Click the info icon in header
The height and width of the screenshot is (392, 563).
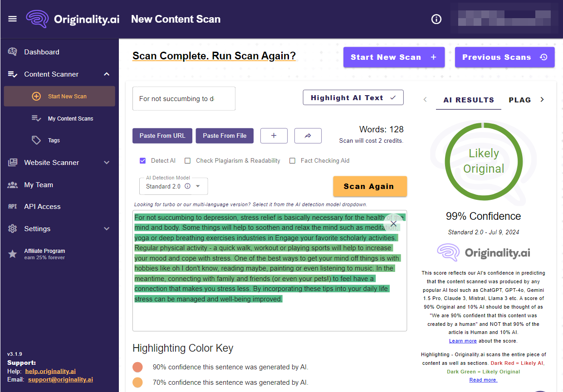click(x=436, y=19)
